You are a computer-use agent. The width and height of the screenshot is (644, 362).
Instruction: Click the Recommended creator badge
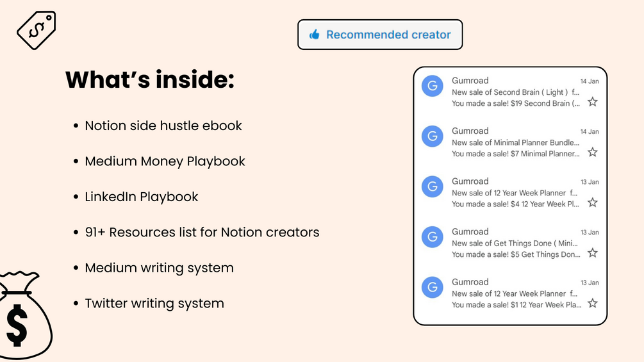point(380,35)
